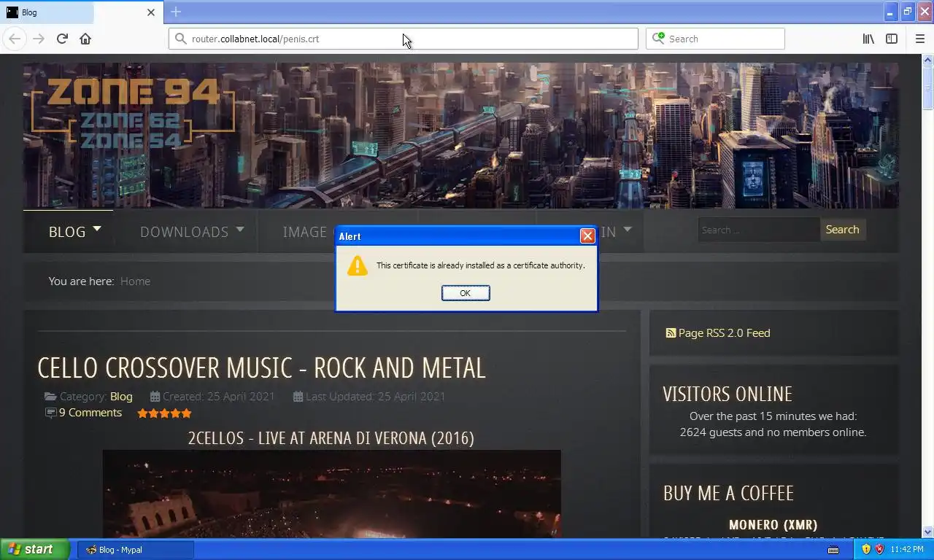Click the Created: 25 April 2021 text
Viewport: 934px width, 560px height.
point(219,397)
